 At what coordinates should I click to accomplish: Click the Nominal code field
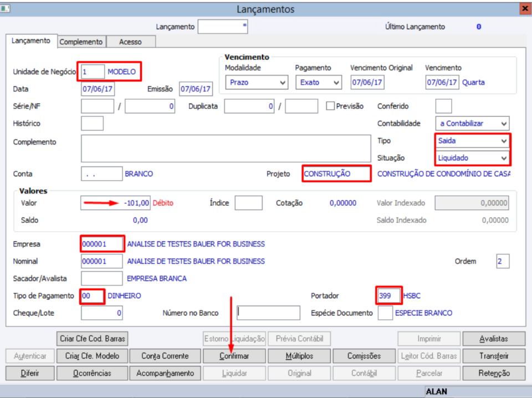point(102,261)
